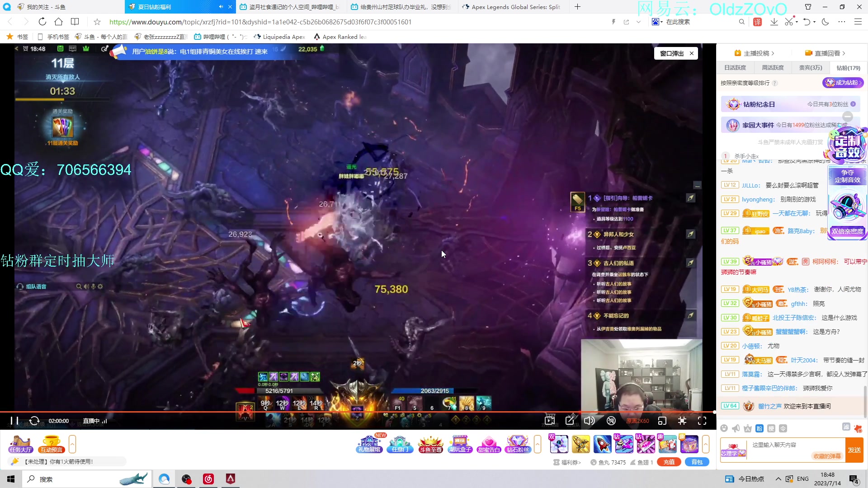Image resolution: width=868 pixels, height=488 pixels.
Task: Select blue rocket gift icon
Action: (x=602, y=444)
